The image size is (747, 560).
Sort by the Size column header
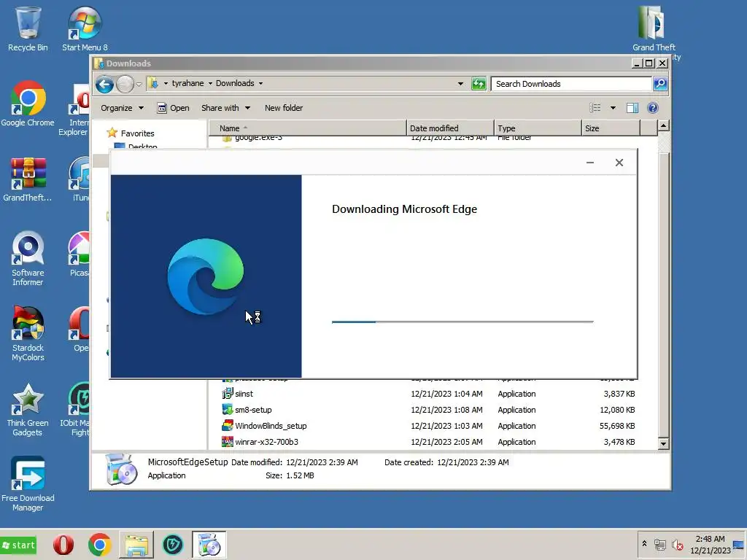(611, 128)
